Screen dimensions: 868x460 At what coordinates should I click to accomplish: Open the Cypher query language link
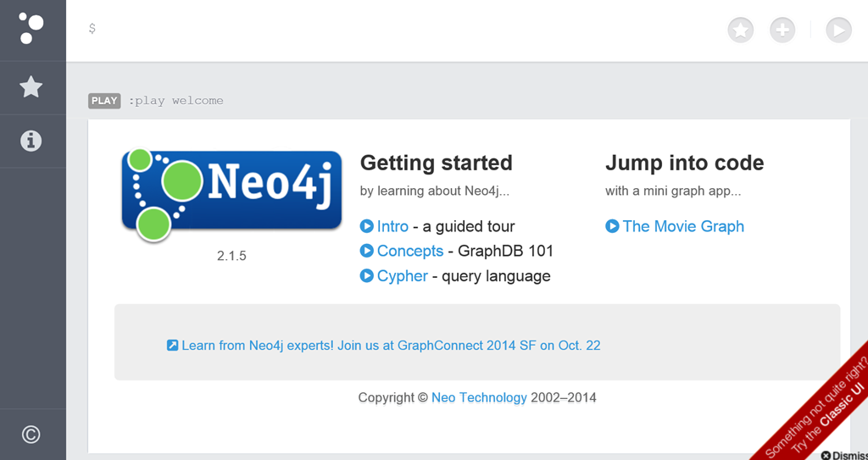(403, 275)
